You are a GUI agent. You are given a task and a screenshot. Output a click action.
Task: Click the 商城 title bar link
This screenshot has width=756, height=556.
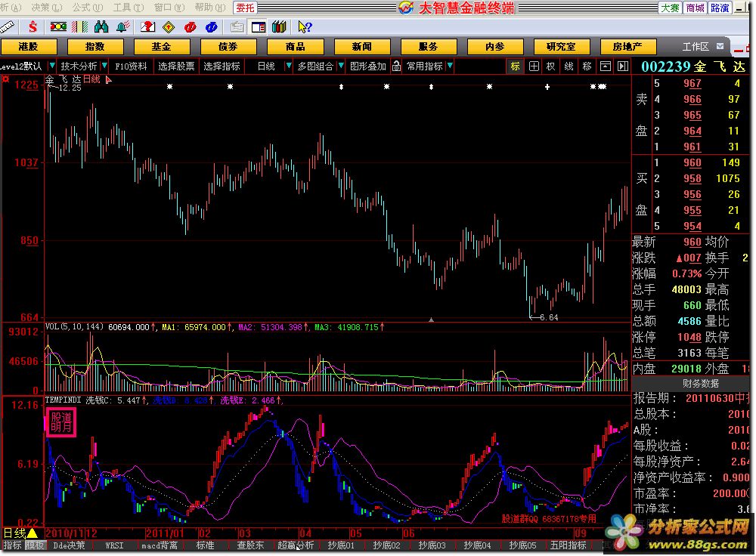[696, 8]
